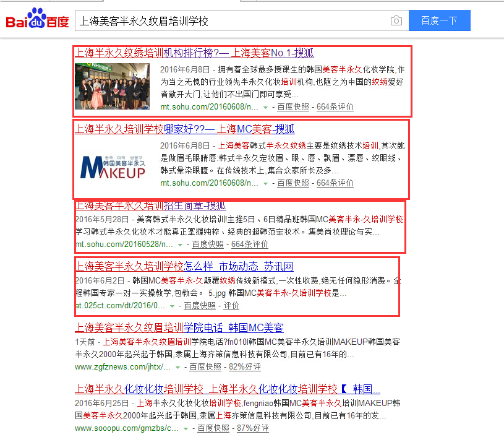Expand dropdown arrow beside www.zgfznews.com URL

pyautogui.click(x=177, y=368)
